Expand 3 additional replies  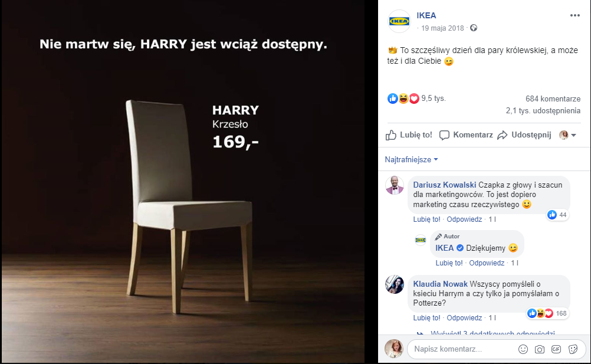[492, 333]
